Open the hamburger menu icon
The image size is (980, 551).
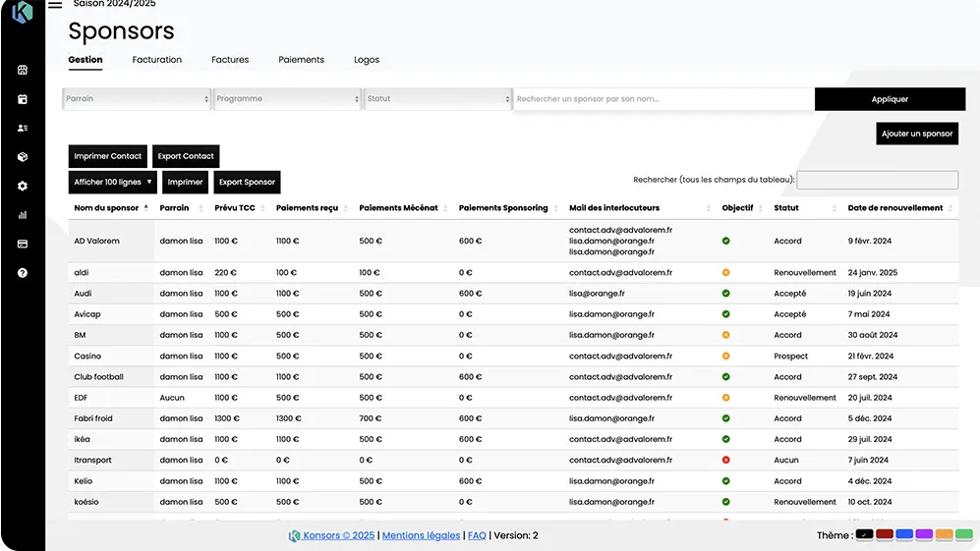click(x=55, y=5)
